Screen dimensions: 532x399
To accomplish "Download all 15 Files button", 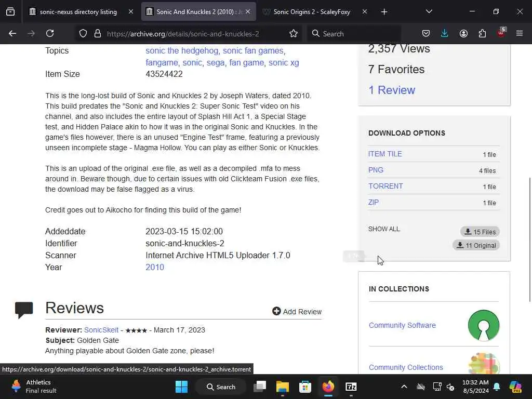I will [480, 232].
